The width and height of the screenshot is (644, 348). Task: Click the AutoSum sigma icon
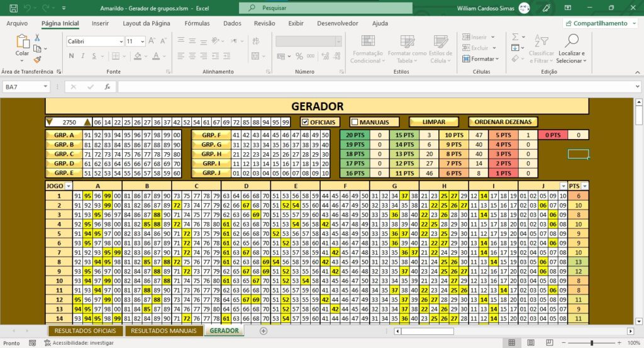[515, 37]
